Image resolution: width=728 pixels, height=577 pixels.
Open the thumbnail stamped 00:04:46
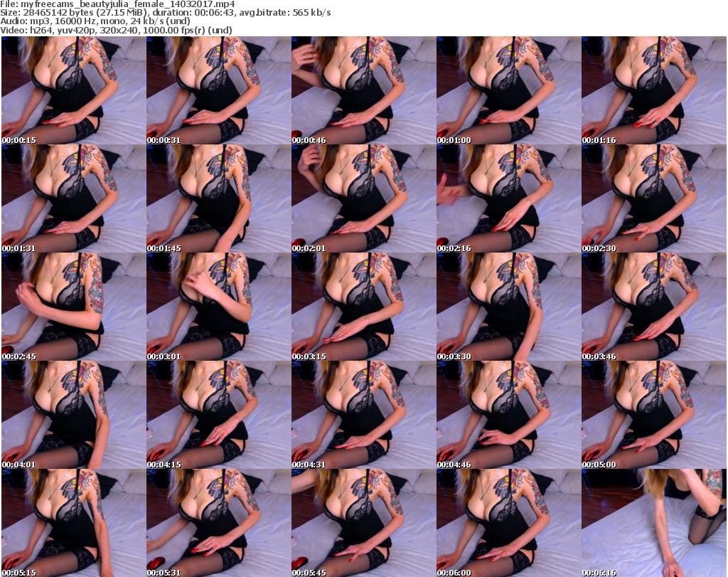coord(508,415)
